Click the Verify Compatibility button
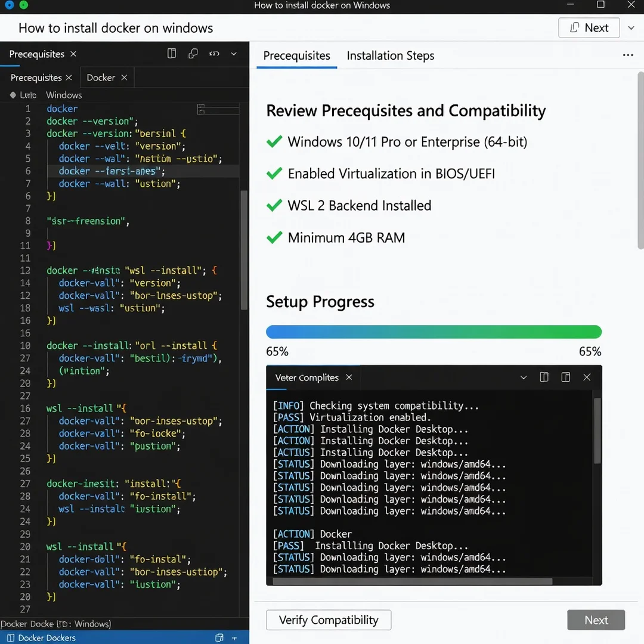Image resolution: width=644 pixels, height=644 pixels. click(x=329, y=620)
